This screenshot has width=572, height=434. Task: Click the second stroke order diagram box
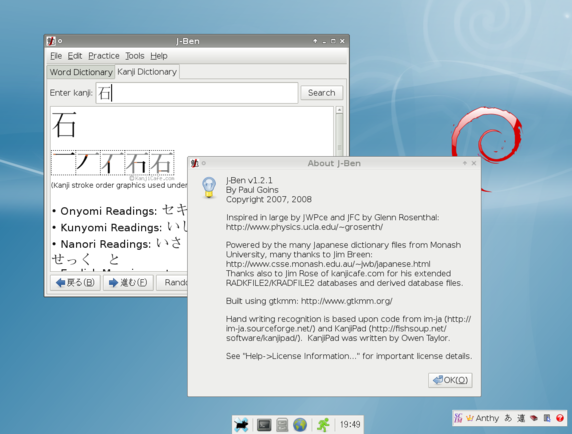coord(88,163)
